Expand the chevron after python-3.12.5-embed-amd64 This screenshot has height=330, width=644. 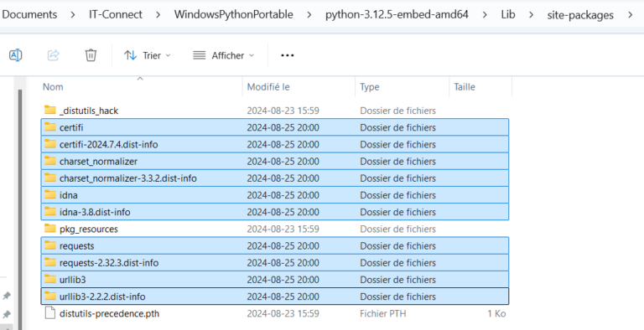click(x=485, y=15)
